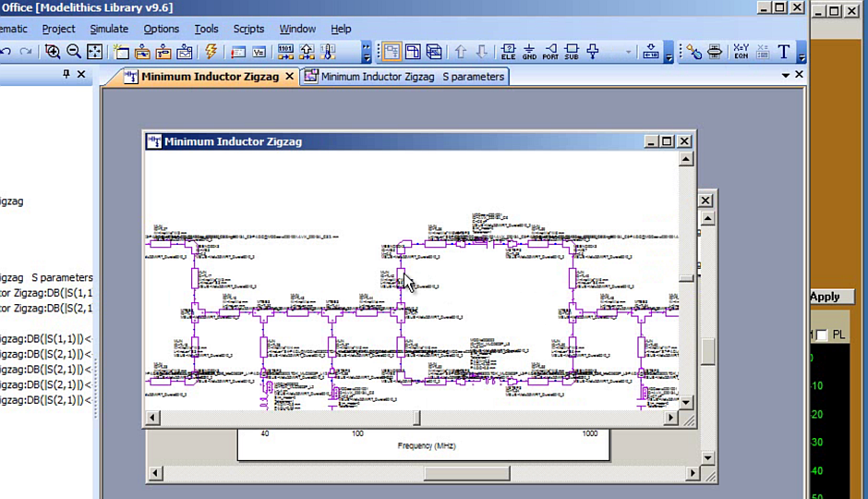This screenshot has width=868, height=499.
Task: Click schematic window's scroll right arrow
Action: click(671, 418)
